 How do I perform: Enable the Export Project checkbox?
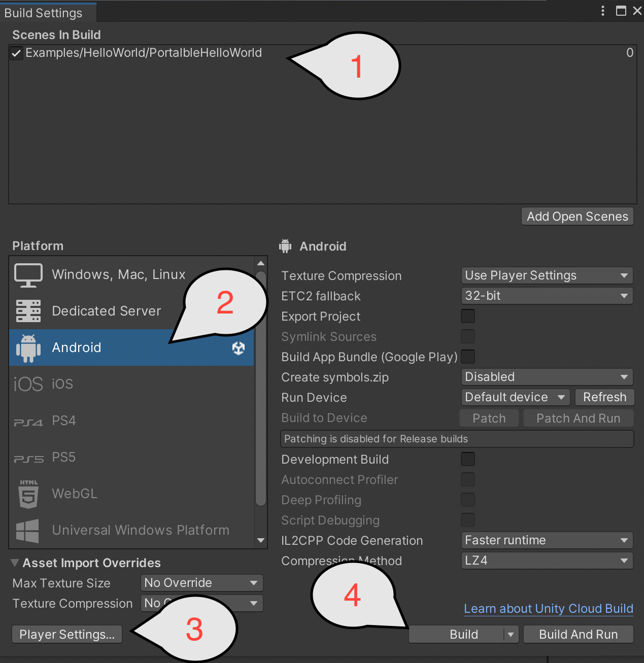pos(468,316)
